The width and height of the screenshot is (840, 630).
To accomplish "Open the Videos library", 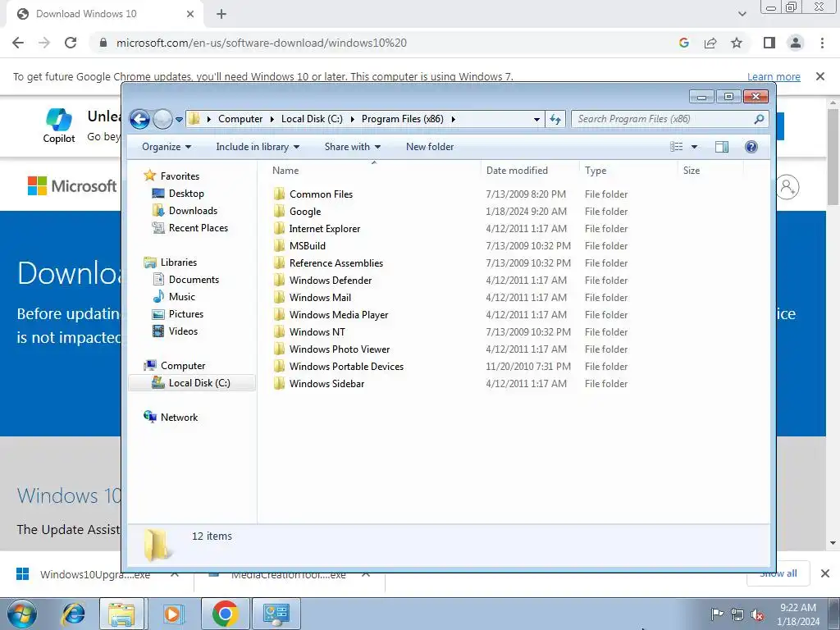I will pos(183,331).
